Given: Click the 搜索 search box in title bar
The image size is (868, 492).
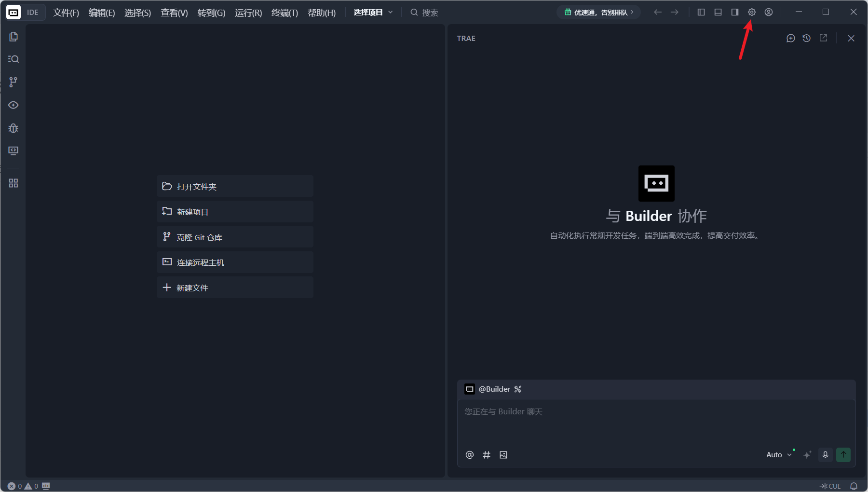Looking at the screenshot, I should [425, 13].
